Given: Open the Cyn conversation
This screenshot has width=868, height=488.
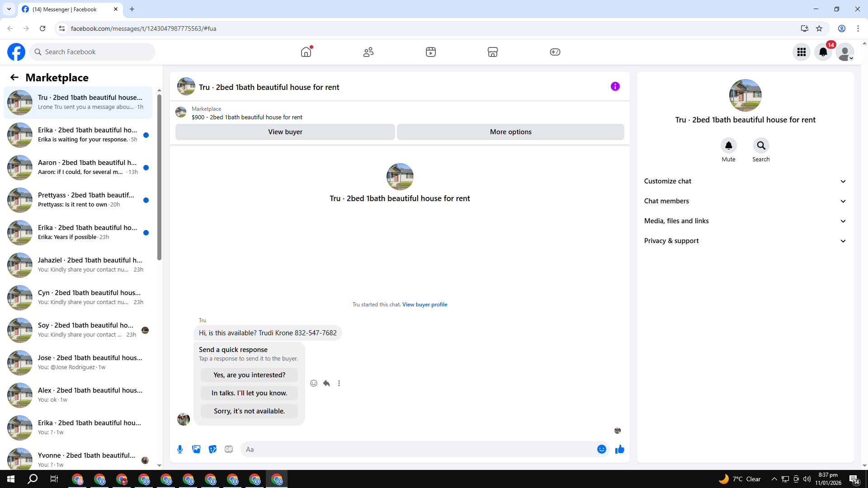Looking at the screenshot, I should click(78, 298).
